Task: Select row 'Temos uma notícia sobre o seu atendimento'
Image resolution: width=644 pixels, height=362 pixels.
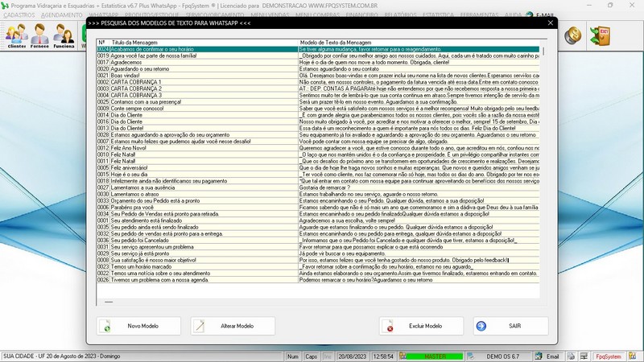Action: (318, 273)
